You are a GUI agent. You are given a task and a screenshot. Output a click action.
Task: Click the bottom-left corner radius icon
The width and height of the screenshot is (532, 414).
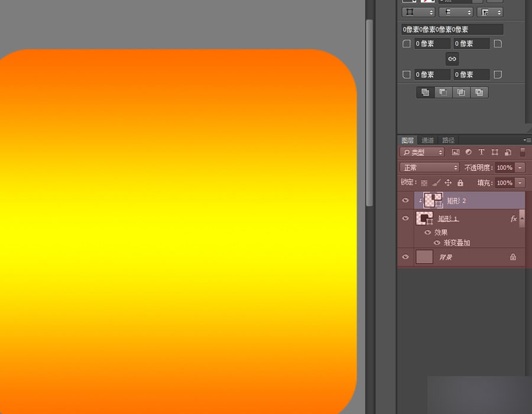406,75
